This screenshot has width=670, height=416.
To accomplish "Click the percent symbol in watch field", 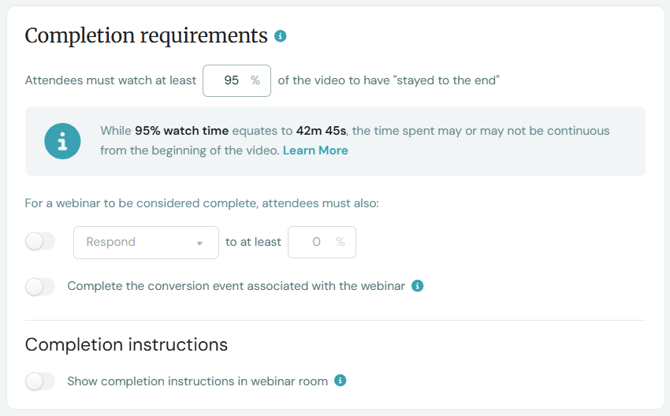I will [x=255, y=80].
